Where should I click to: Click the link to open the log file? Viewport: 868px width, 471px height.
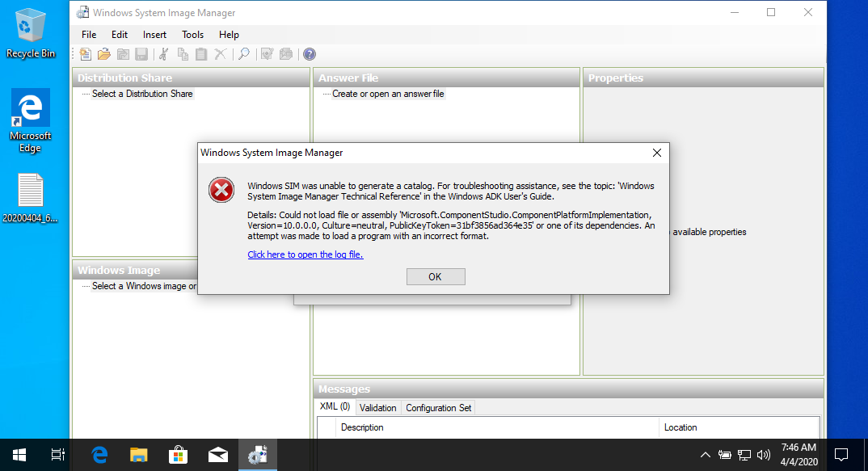click(305, 254)
